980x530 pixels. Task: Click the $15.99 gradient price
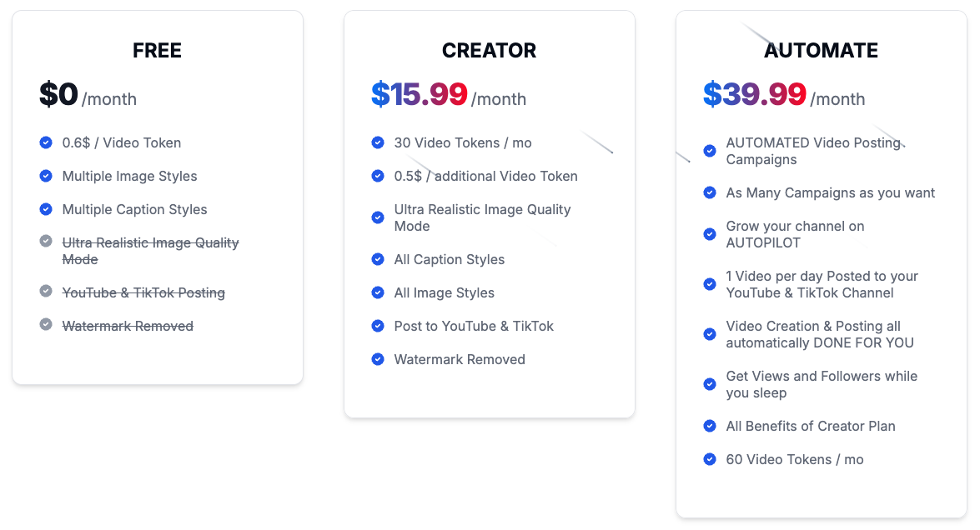tap(420, 95)
